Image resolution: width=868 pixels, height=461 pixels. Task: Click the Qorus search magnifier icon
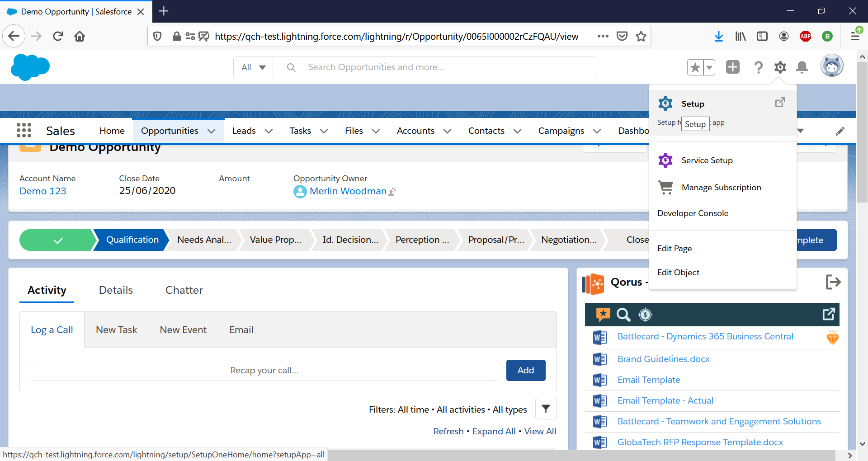click(623, 315)
